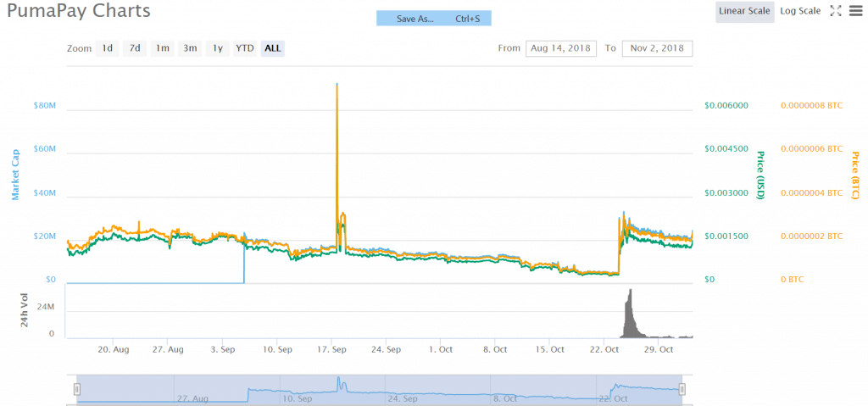Choose the YTD zoom range
The height and width of the screenshot is (406, 868).
point(245,48)
